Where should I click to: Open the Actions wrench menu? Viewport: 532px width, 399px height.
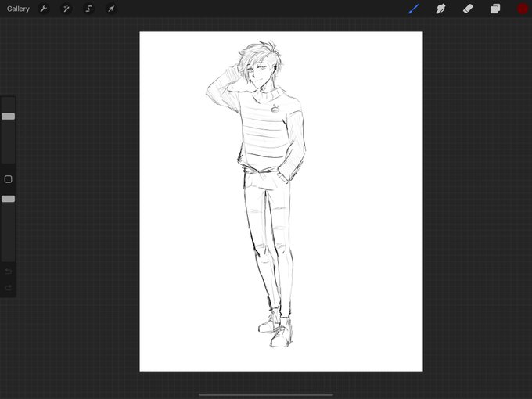[44, 9]
